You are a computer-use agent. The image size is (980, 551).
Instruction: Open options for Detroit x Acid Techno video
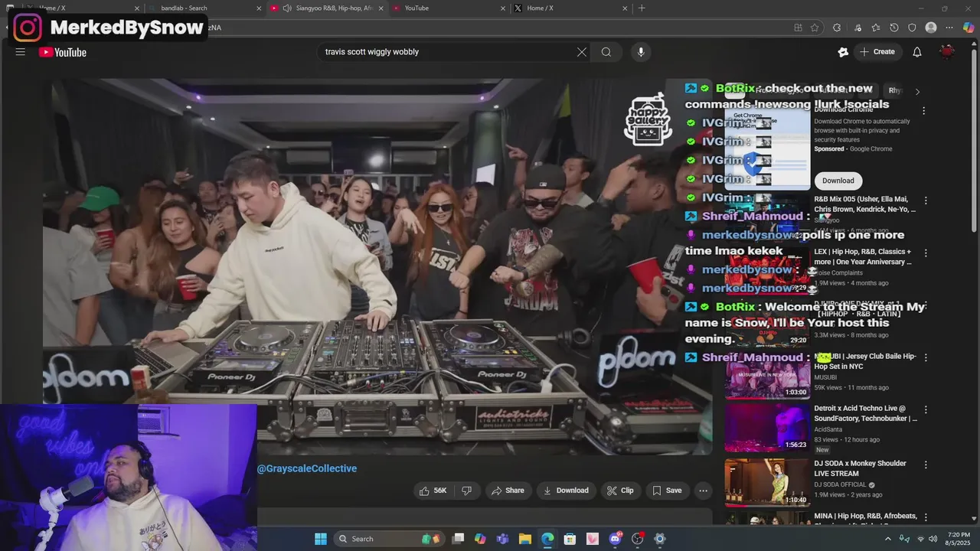[926, 410]
